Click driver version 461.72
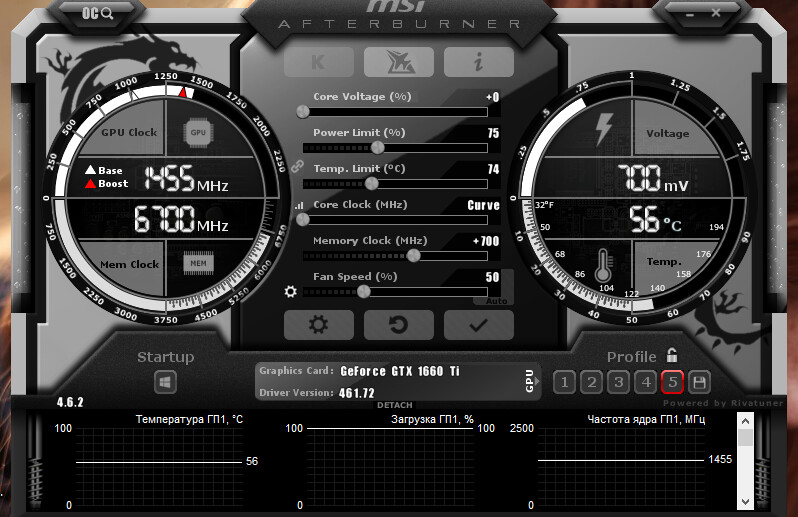Image resolution: width=798 pixels, height=517 pixels. point(356,393)
